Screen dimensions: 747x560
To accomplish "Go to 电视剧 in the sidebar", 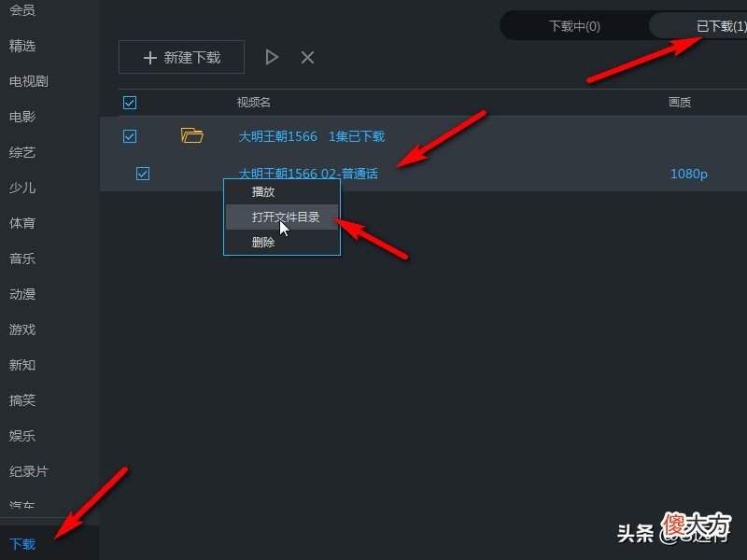I will (29, 81).
